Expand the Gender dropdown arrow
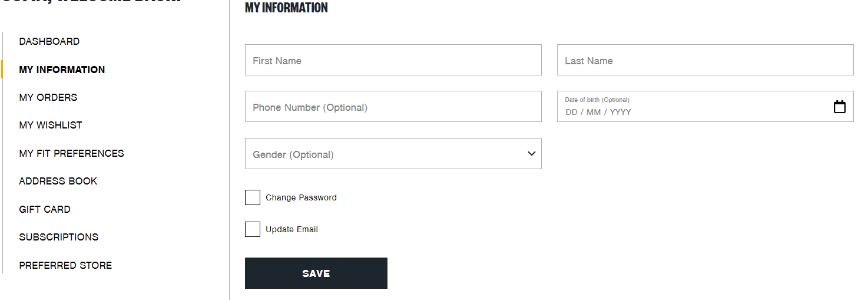Viewport: 868px width, 300px height. (531, 154)
